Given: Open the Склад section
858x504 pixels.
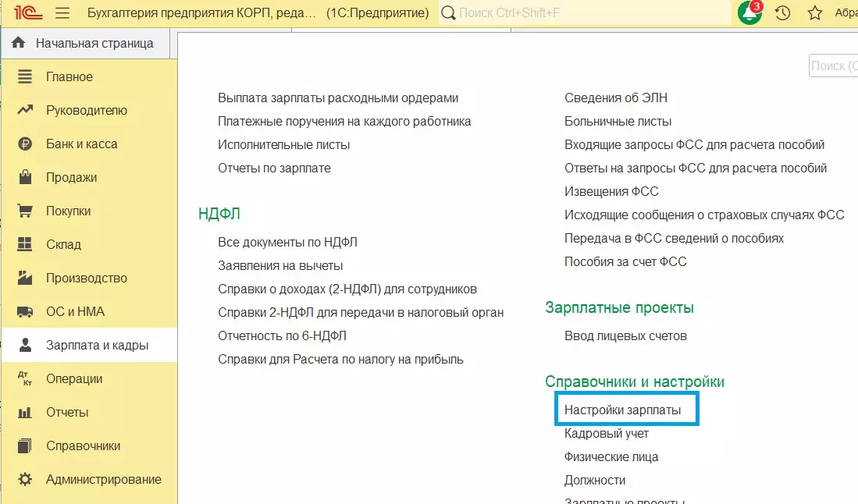Looking at the screenshot, I should coord(89,244).
